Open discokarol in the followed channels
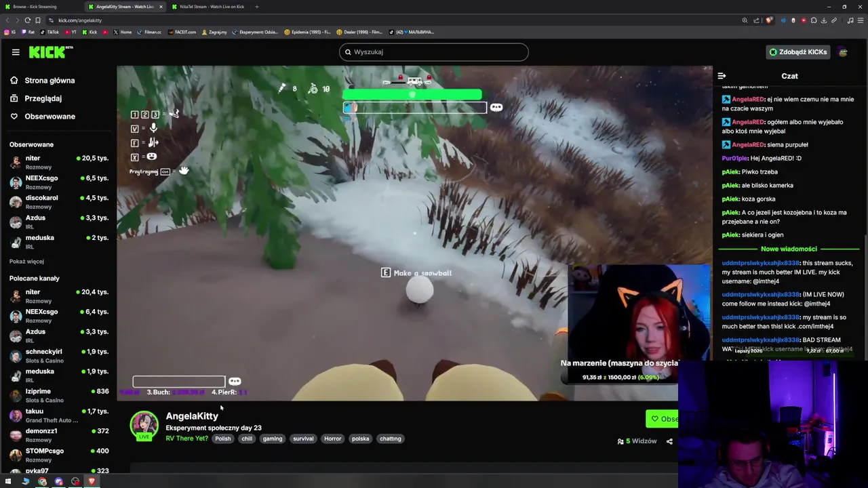The image size is (868, 488). coord(59,202)
